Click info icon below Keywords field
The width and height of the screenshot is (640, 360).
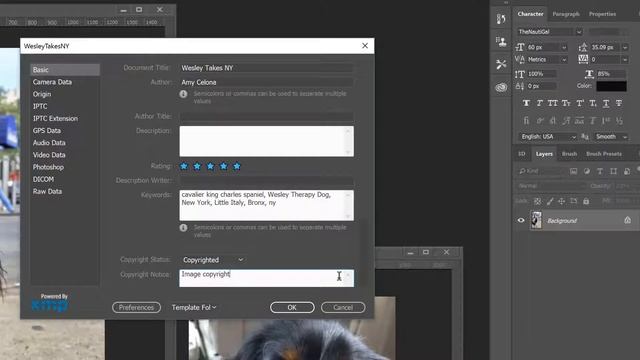(x=183, y=228)
